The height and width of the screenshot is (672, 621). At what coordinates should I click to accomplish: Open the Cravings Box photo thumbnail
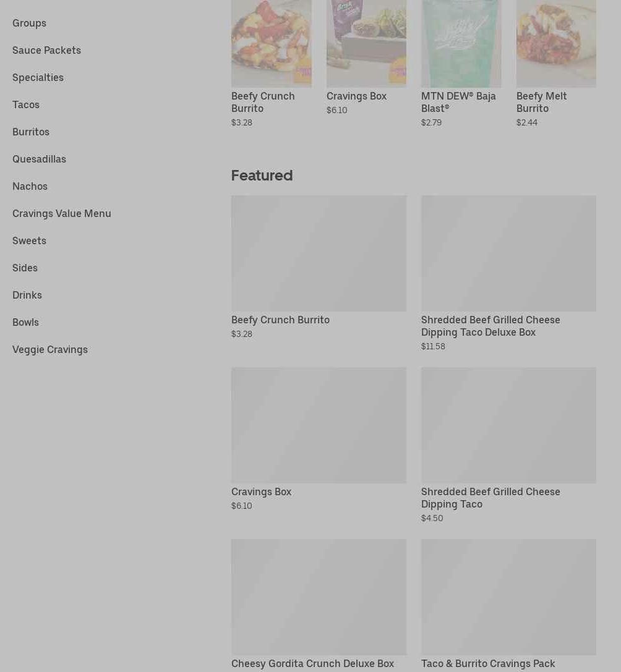[366, 43]
